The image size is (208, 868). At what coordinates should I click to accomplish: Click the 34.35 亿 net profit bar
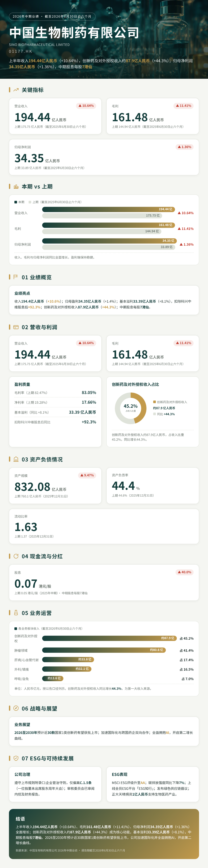click(109, 241)
